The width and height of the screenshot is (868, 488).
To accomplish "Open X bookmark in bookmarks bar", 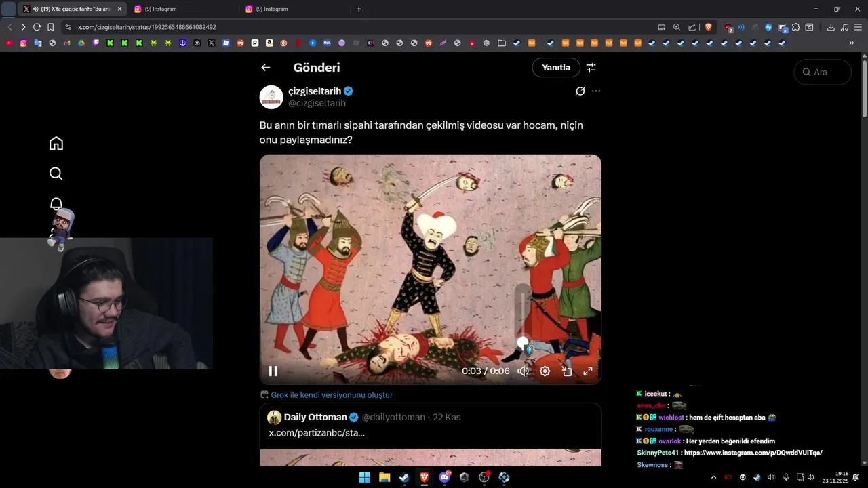I will (212, 43).
